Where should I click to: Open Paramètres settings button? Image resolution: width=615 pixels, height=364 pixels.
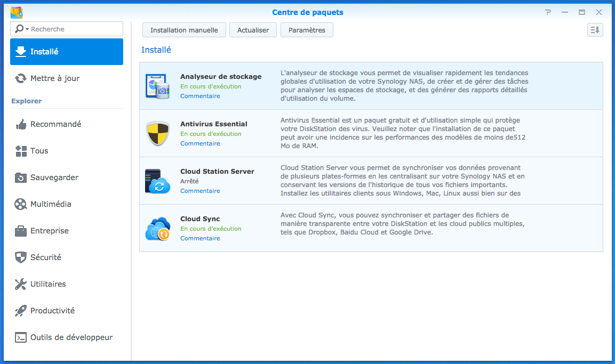(307, 30)
